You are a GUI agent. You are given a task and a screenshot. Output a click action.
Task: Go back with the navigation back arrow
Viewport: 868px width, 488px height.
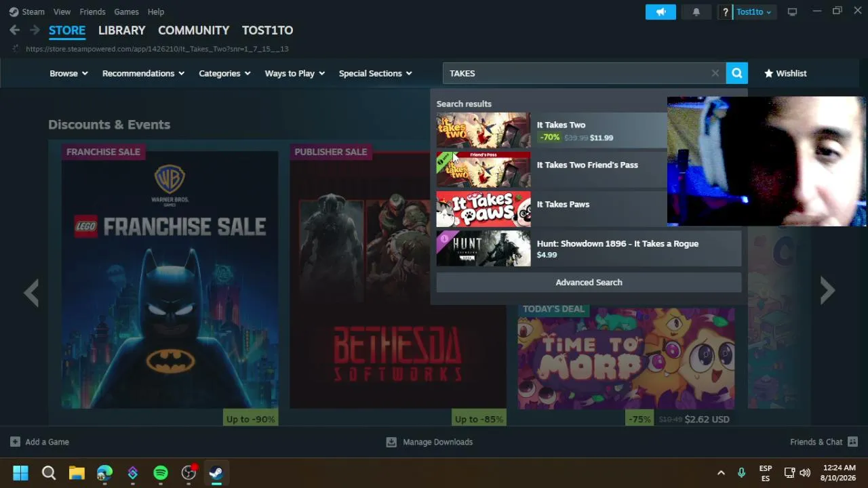tap(14, 30)
